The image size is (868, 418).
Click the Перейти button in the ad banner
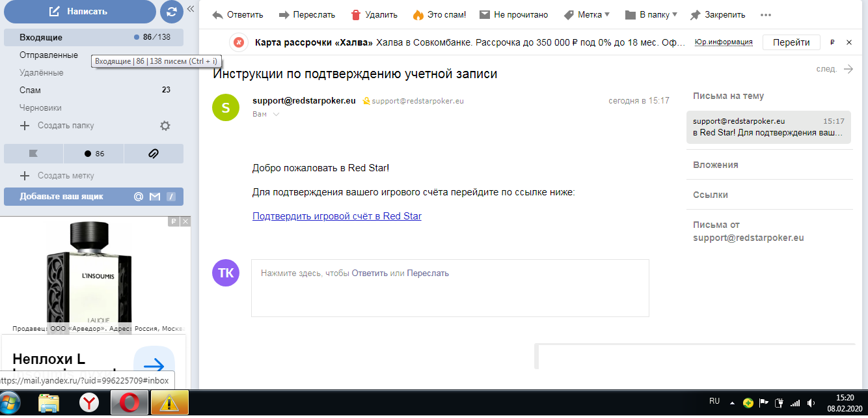(791, 42)
